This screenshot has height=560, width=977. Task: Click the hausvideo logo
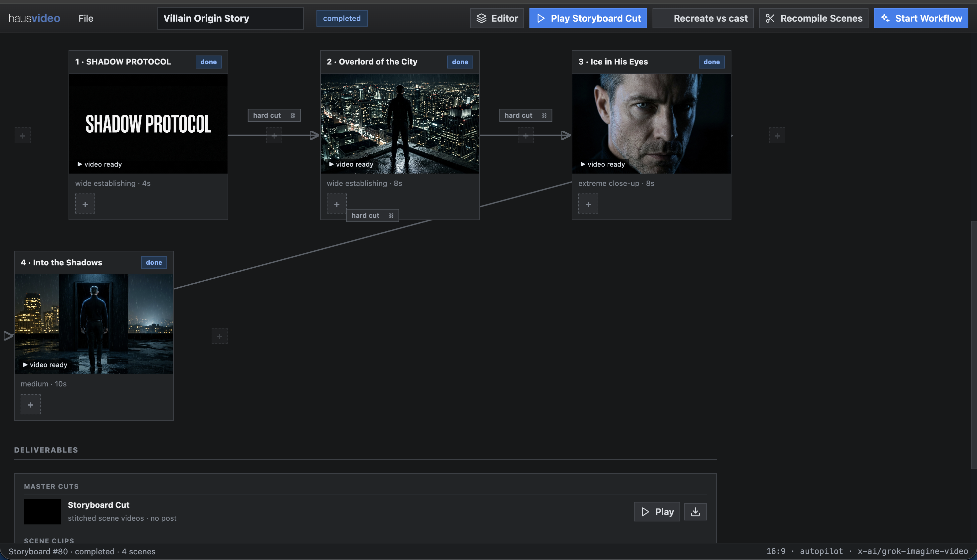[34, 18]
